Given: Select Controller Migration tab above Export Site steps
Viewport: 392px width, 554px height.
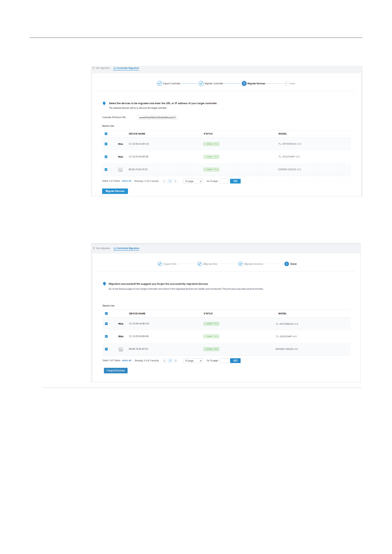Looking at the screenshot, I should click(x=128, y=248).
